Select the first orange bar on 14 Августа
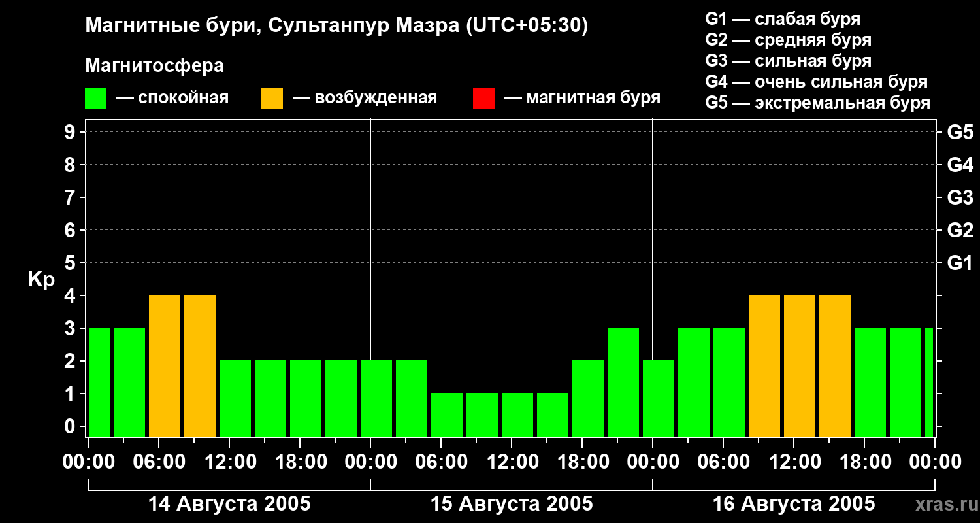Image resolution: width=980 pixels, height=523 pixels. [165, 366]
